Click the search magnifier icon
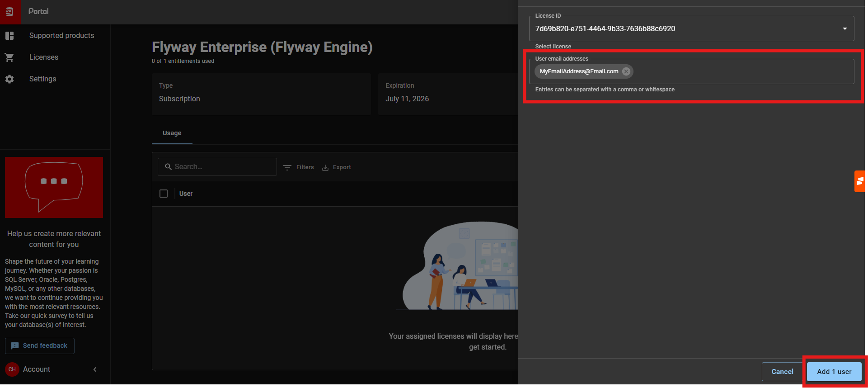The image size is (868, 388). [x=168, y=167]
